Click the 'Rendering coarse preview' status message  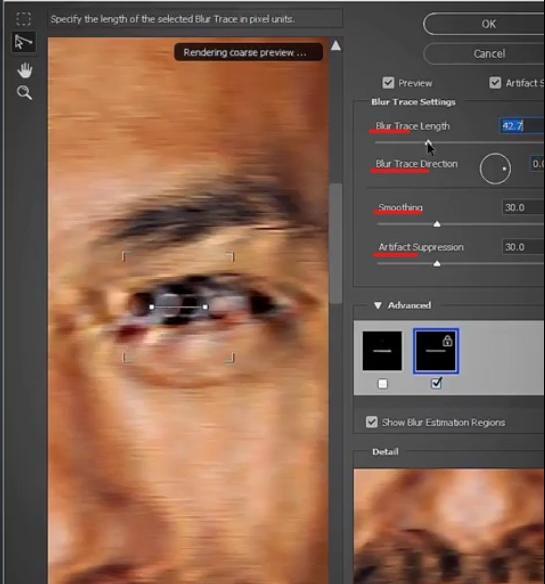248,53
